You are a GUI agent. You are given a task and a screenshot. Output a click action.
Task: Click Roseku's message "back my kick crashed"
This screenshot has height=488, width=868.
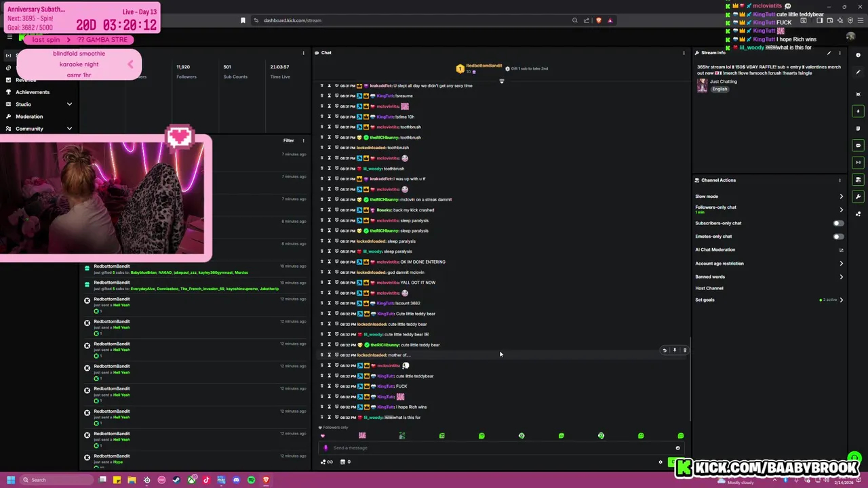point(414,210)
